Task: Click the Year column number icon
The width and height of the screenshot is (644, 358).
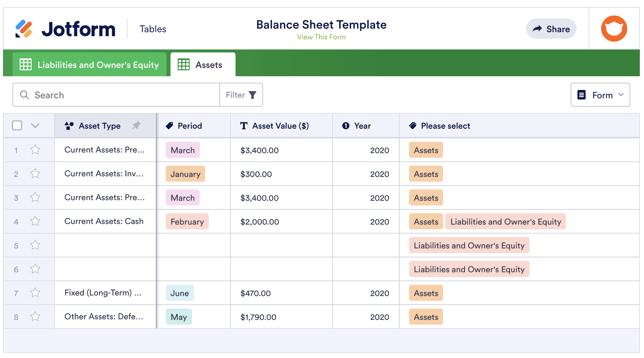Action: coord(346,126)
